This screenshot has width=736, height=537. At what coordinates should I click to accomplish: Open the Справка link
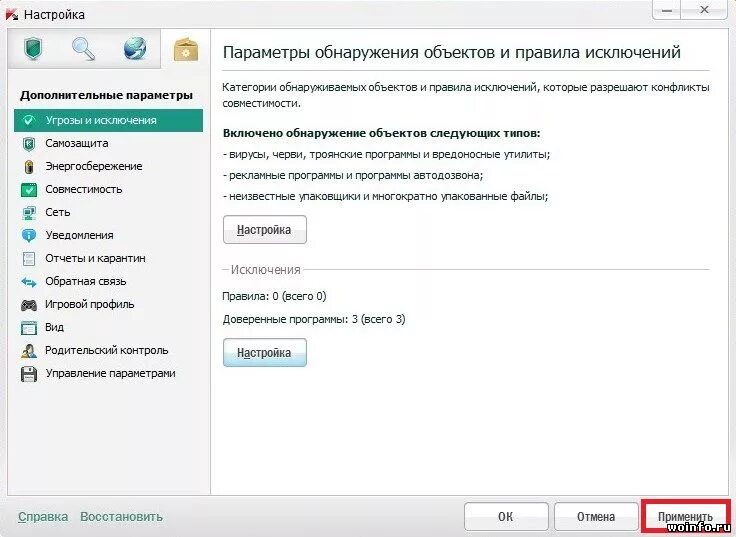pos(43,516)
